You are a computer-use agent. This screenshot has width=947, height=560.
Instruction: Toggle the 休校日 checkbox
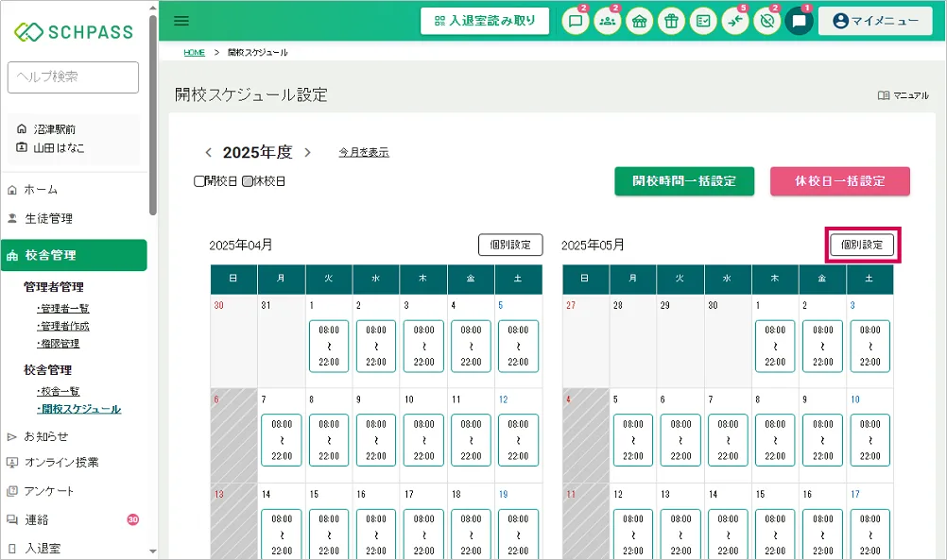[x=248, y=181]
